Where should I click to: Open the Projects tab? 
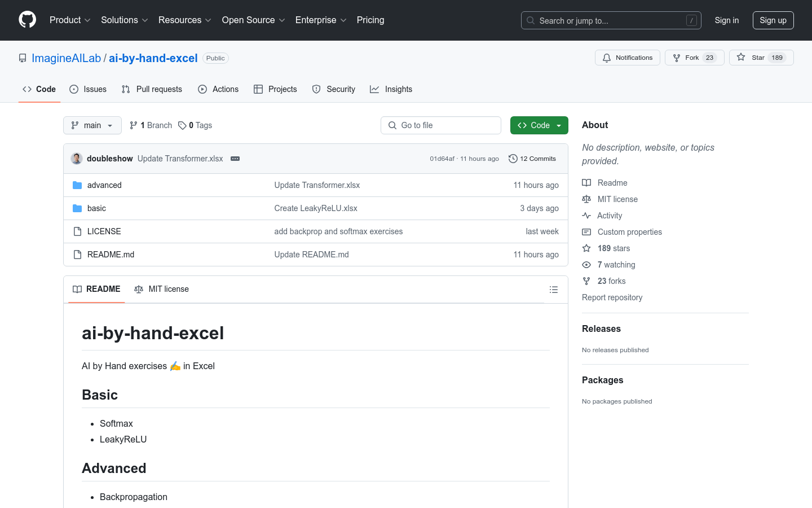click(x=275, y=89)
